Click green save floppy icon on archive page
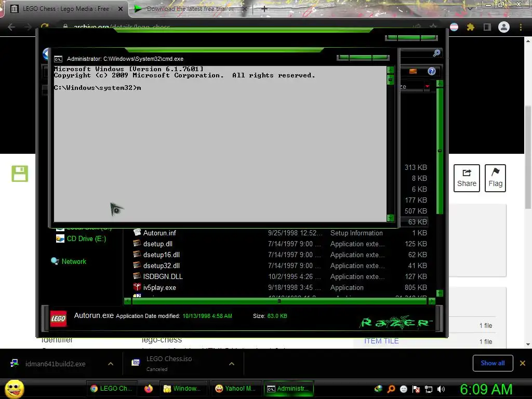 click(x=20, y=174)
